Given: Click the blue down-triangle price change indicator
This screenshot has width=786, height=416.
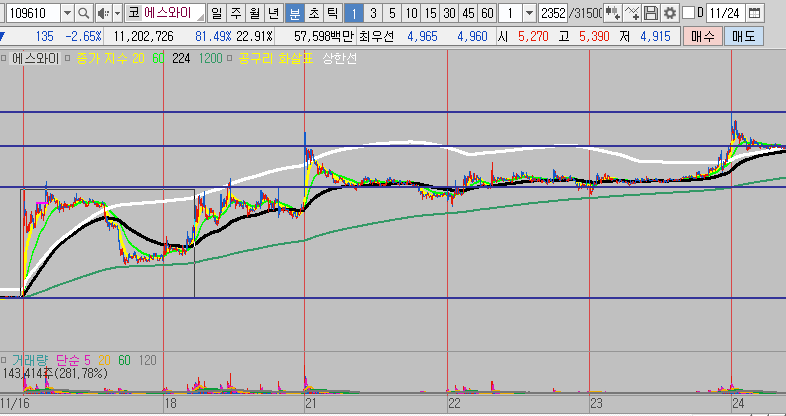Looking at the screenshot, I should point(3,36).
